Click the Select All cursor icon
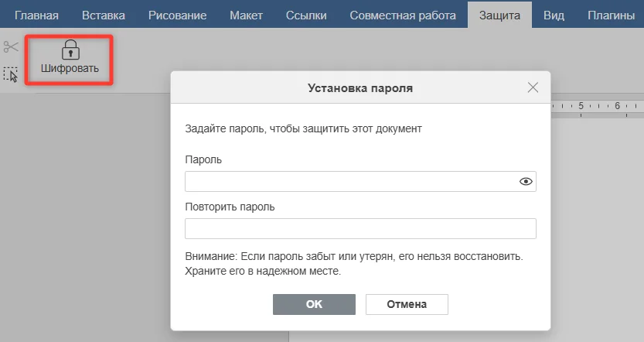 tap(11, 74)
